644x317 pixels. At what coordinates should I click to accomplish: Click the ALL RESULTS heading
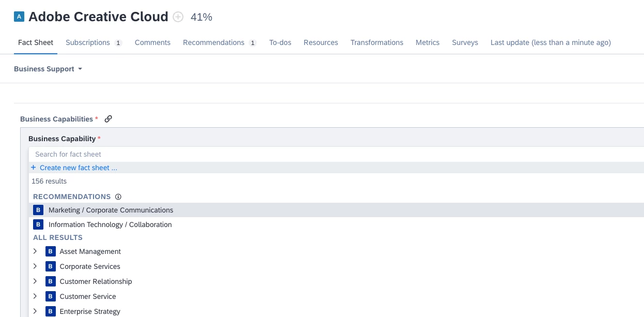58,237
